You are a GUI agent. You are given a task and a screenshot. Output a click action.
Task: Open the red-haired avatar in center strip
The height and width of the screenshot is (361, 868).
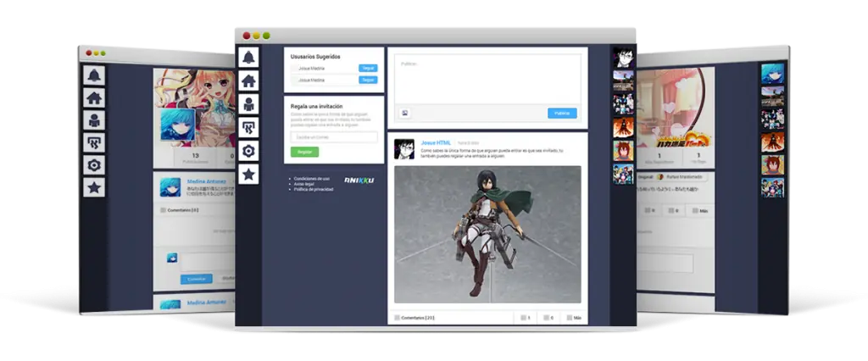(623, 150)
